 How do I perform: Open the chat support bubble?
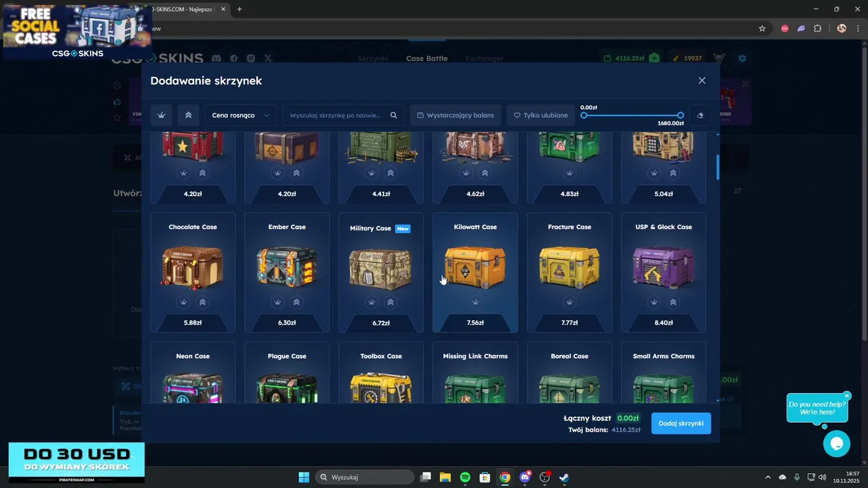click(836, 444)
